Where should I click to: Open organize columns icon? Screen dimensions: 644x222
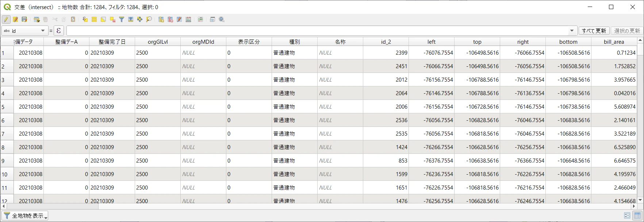click(179, 19)
